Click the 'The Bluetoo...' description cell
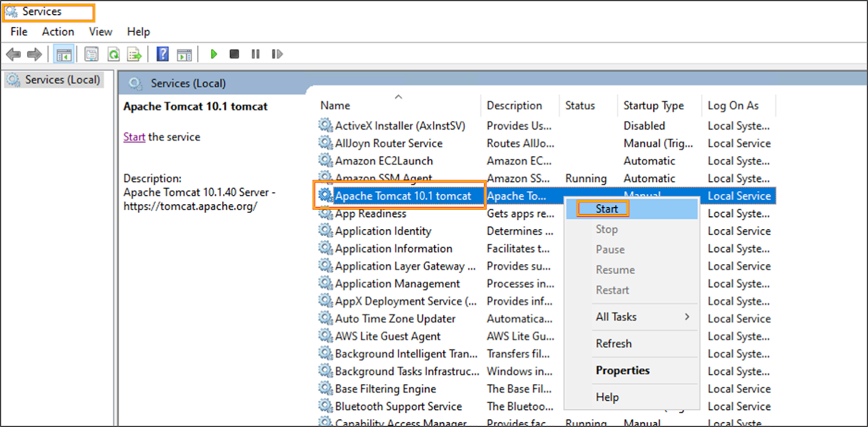Viewport: 868px width, 427px height. pos(520,406)
